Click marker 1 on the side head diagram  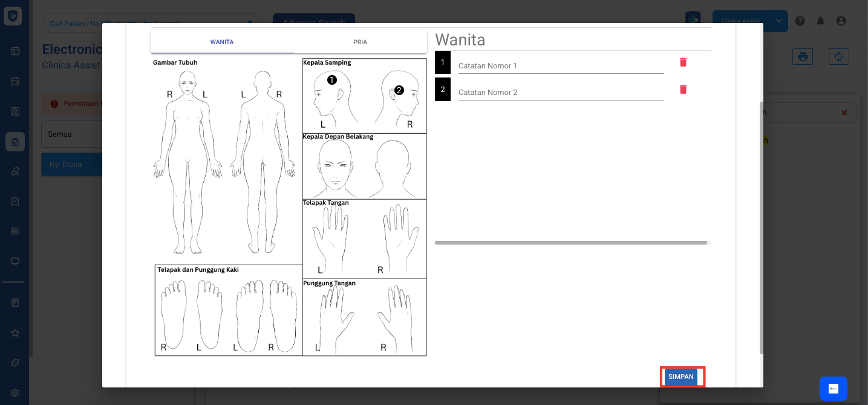pos(331,80)
